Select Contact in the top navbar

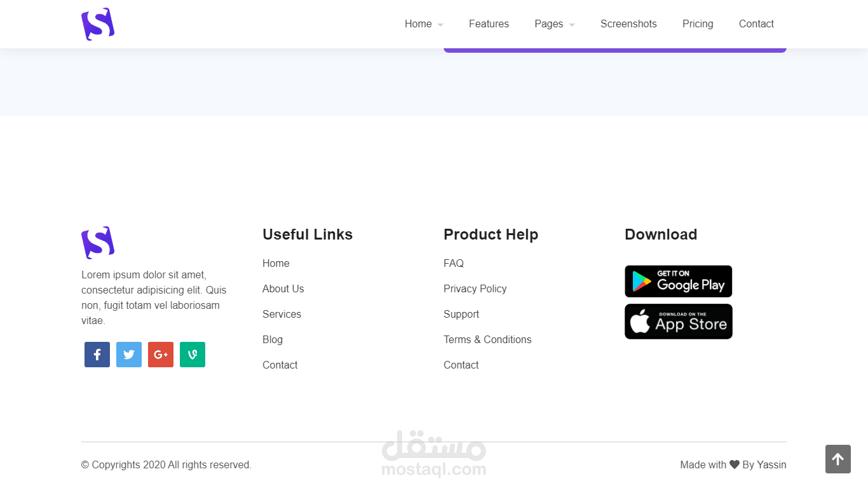[756, 24]
